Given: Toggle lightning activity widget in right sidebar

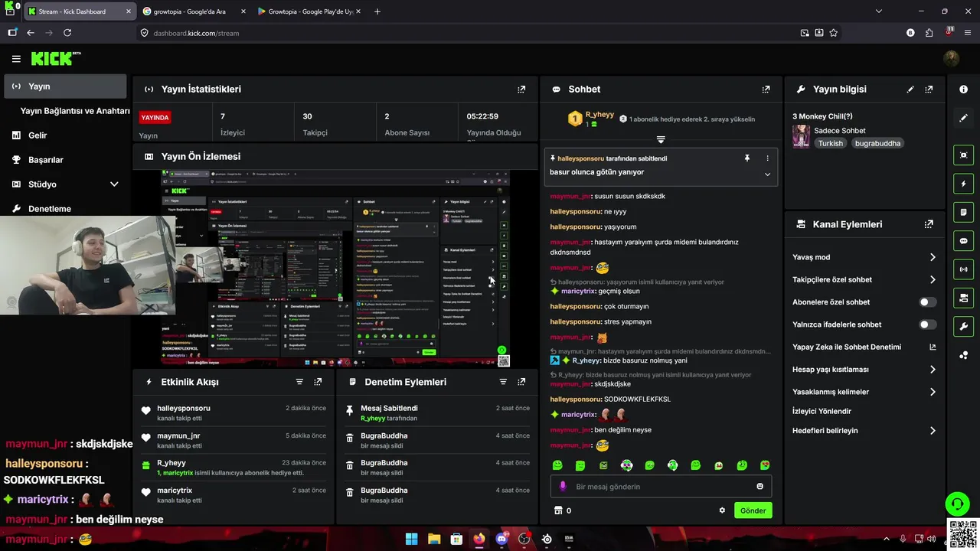Looking at the screenshot, I should coord(963,184).
